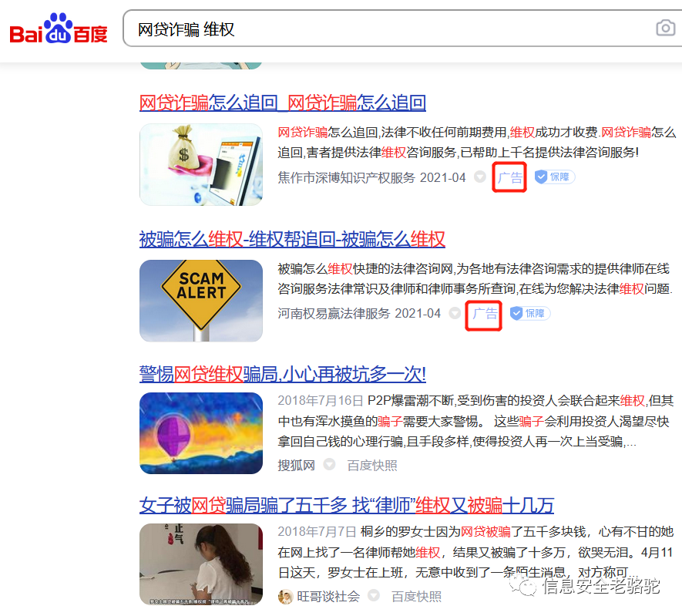The width and height of the screenshot is (682, 616).
Task: Open 百度快照 for 搜狐网 result
Action: (x=372, y=466)
